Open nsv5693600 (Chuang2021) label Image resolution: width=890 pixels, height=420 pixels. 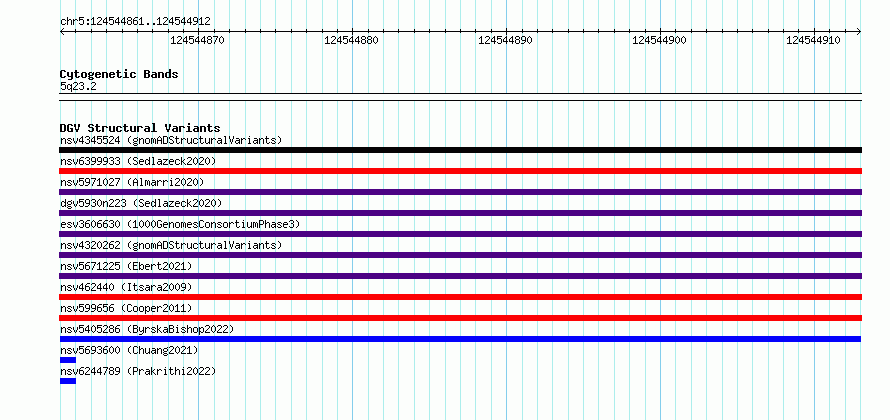[129, 350]
